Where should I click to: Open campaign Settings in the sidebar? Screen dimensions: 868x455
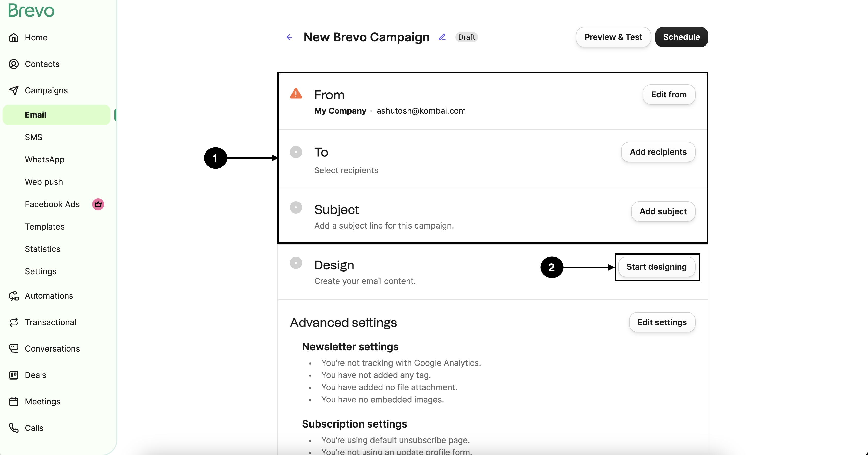pos(40,271)
